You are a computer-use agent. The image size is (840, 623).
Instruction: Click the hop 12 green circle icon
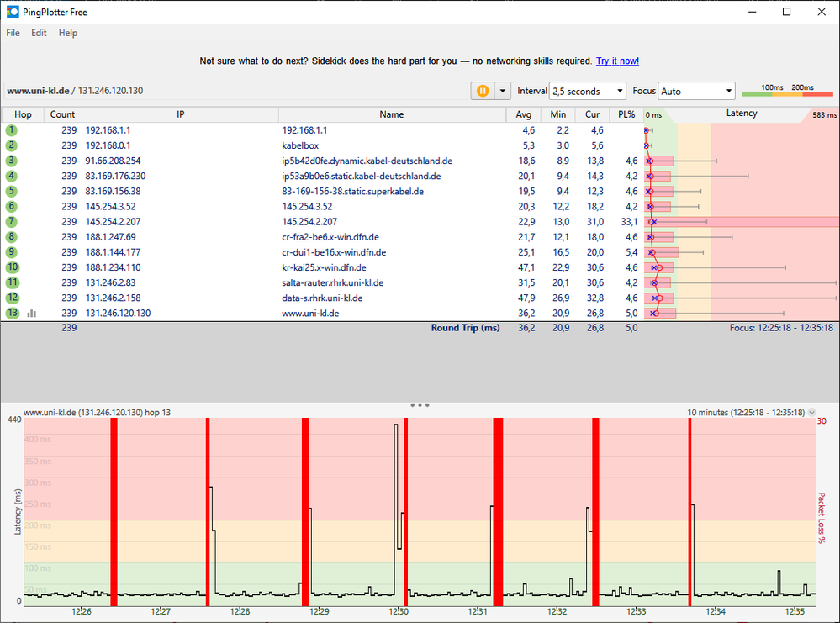(x=11, y=298)
